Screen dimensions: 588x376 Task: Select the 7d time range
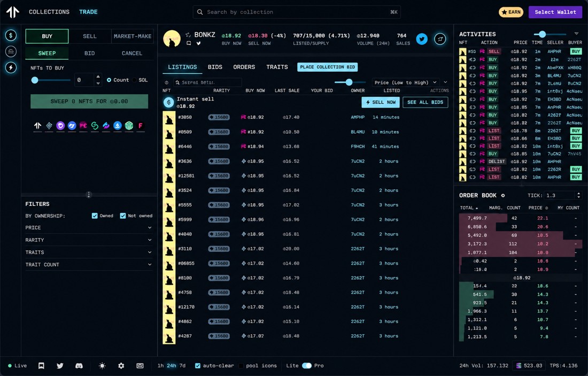point(183,365)
